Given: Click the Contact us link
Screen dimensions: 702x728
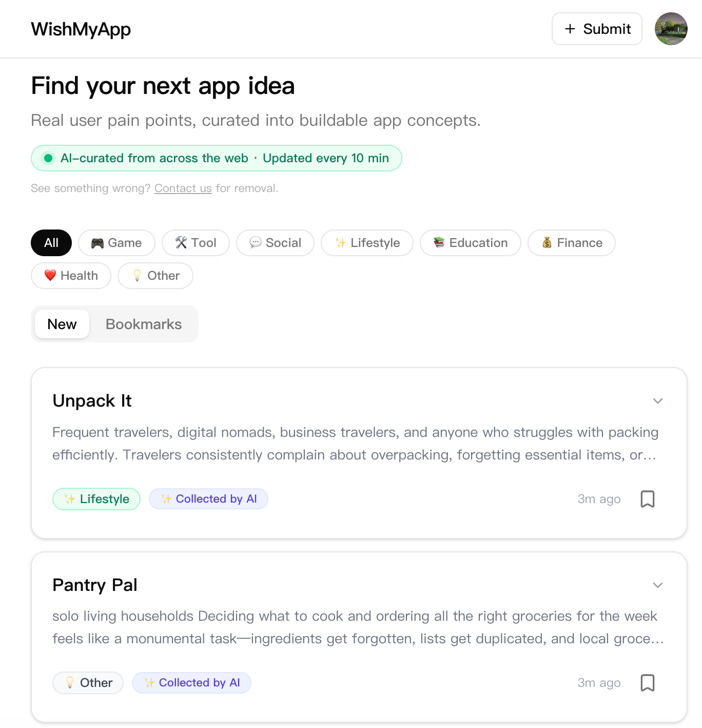Looking at the screenshot, I should 183,188.
